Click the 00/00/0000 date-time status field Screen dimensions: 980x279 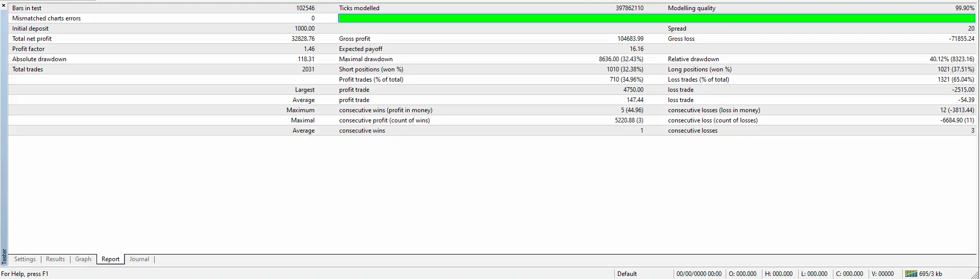tap(699, 274)
